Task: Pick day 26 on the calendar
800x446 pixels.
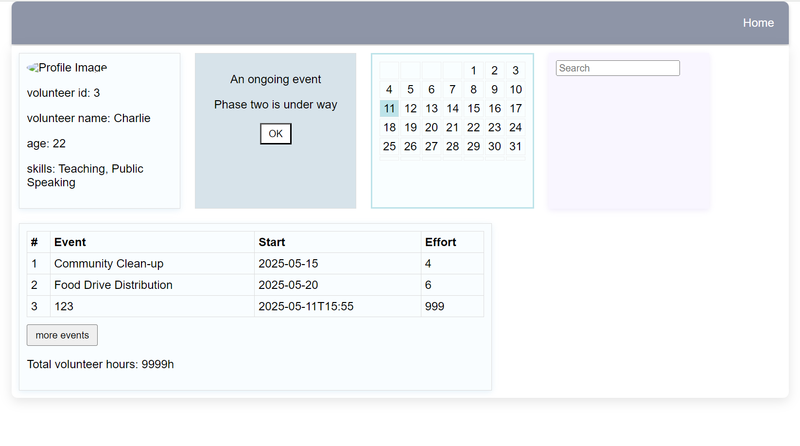Action: point(410,146)
